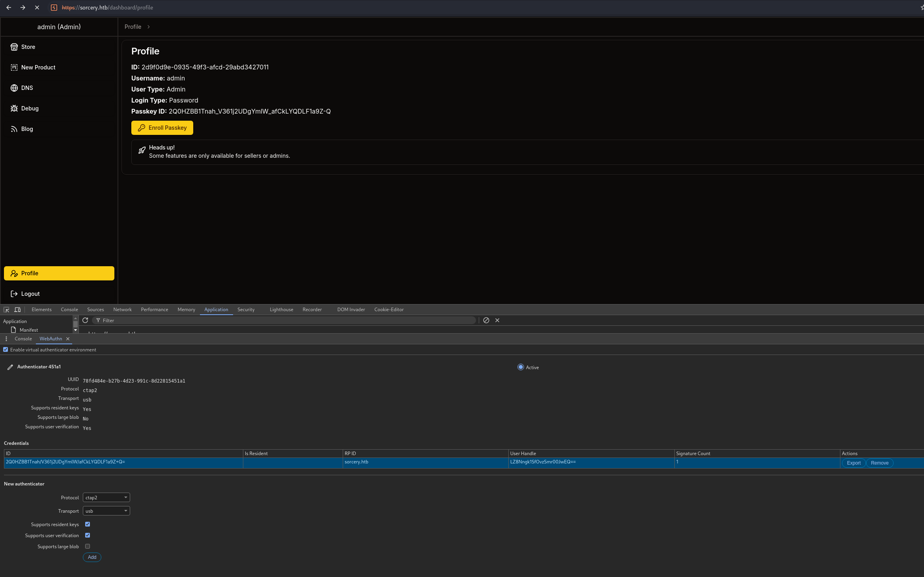924x577 pixels.
Task: Export the sorcery.htb credential
Action: [x=853, y=463]
